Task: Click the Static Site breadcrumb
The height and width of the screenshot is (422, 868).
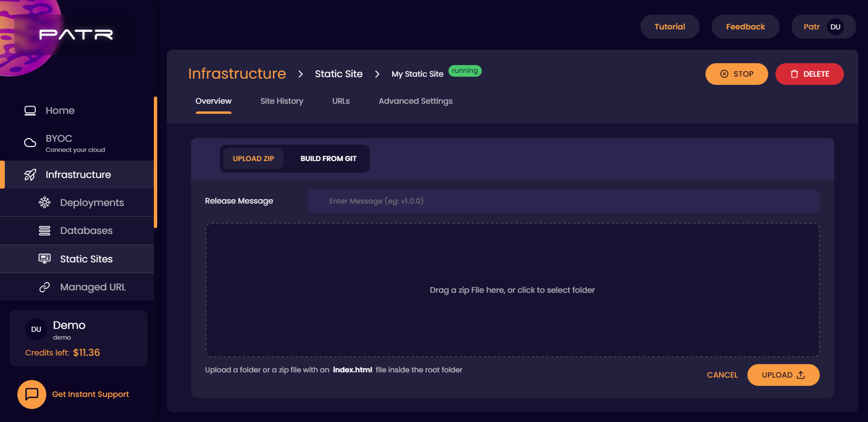Action: point(339,74)
